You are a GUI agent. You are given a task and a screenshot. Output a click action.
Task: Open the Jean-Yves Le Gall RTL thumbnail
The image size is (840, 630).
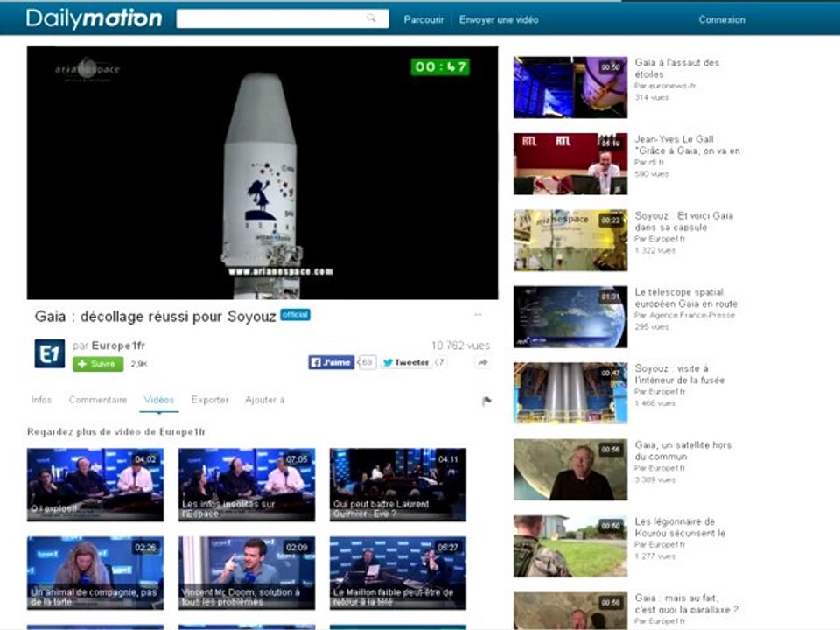570,164
